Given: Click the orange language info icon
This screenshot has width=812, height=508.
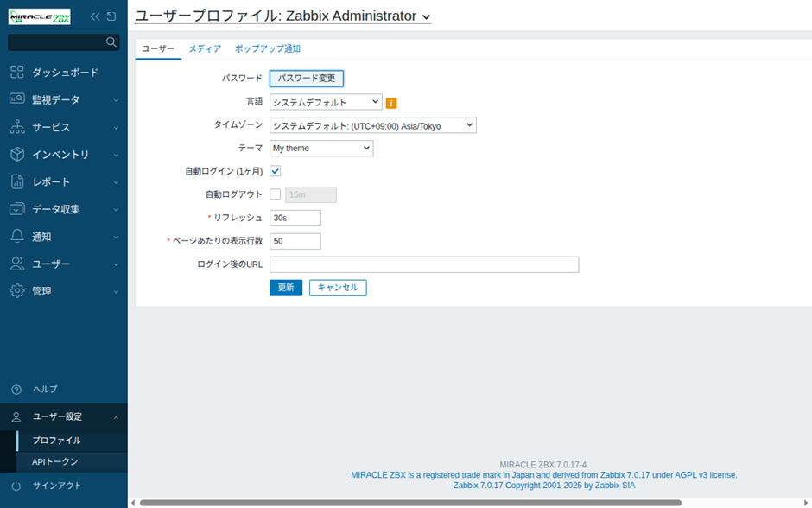Looking at the screenshot, I should 391,103.
